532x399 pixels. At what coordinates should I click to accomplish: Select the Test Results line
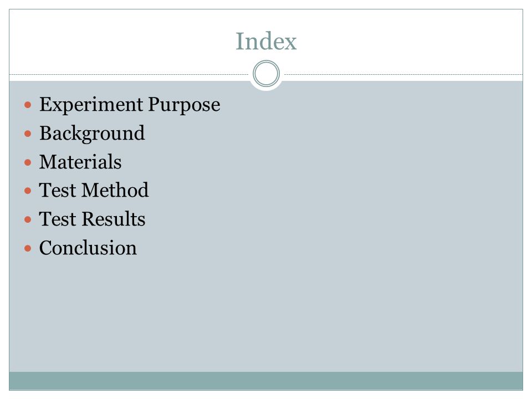click(x=92, y=219)
